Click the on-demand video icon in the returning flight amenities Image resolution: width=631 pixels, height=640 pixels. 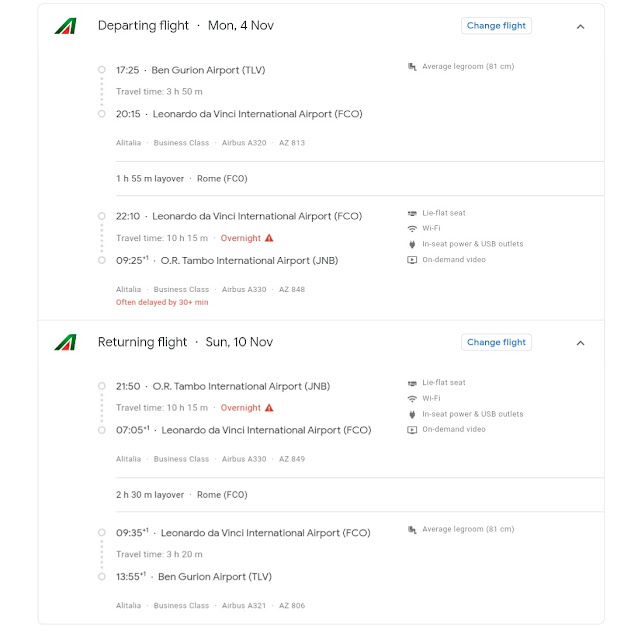tap(412, 430)
